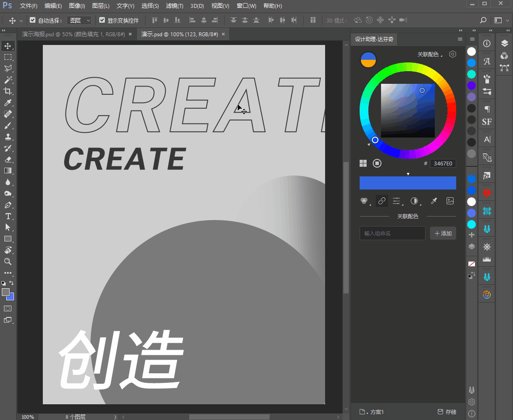Open search with the magnifier icon in options bar
The height and width of the screenshot is (420, 513).
click(483, 20)
